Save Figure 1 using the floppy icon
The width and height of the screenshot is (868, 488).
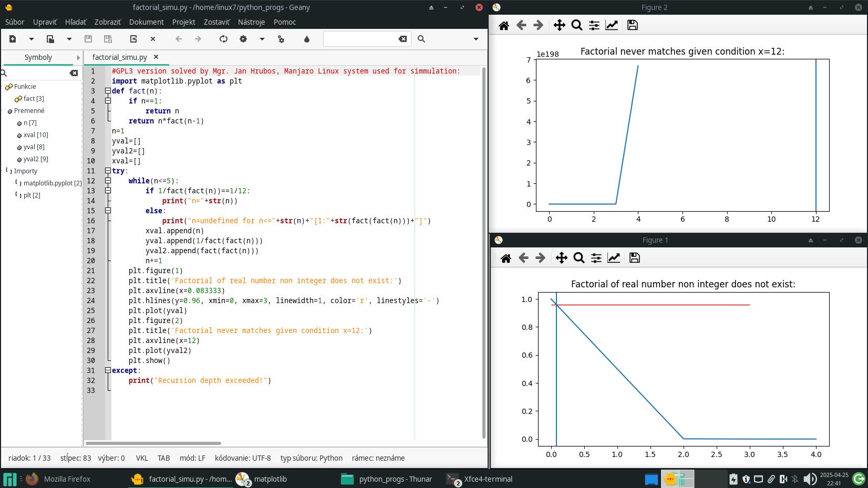click(634, 258)
